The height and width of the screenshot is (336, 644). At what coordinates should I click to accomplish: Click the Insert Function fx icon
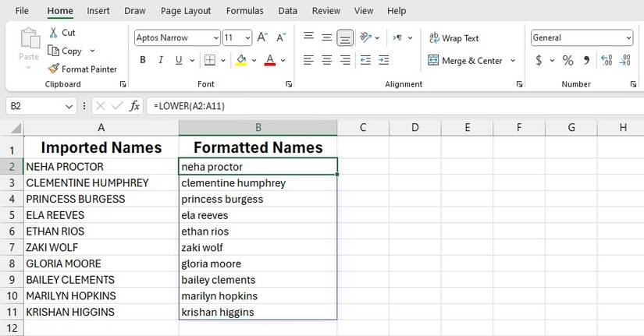click(x=134, y=106)
